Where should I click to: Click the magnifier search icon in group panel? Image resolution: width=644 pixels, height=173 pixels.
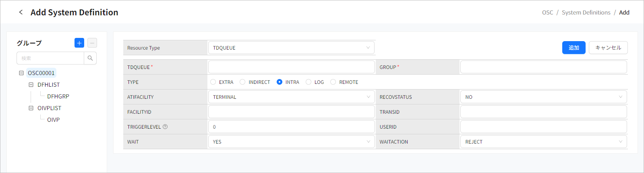click(x=90, y=58)
